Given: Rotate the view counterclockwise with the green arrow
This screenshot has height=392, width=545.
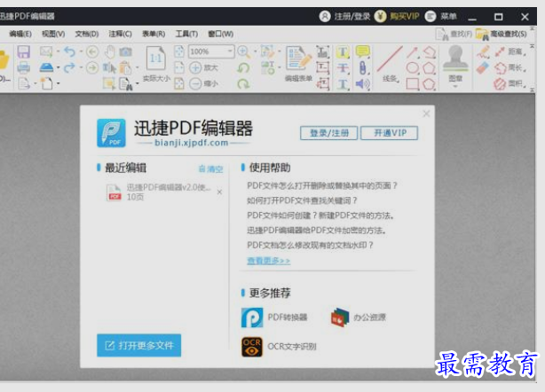Looking at the screenshot, I should tap(243, 67).
